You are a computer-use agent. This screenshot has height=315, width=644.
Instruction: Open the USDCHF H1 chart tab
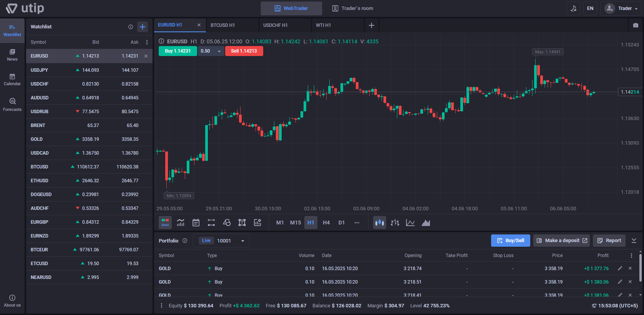click(285, 25)
